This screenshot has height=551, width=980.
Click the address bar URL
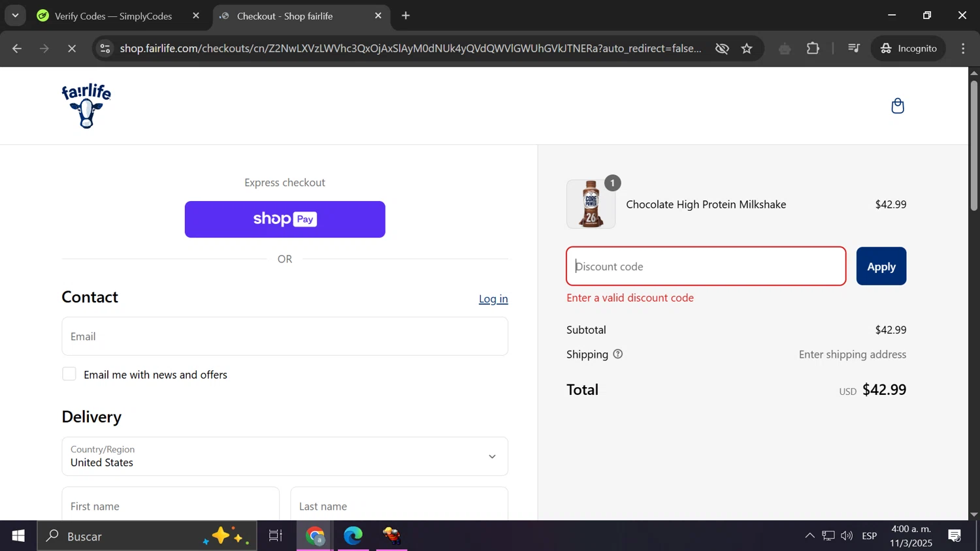[x=411, y=48]
